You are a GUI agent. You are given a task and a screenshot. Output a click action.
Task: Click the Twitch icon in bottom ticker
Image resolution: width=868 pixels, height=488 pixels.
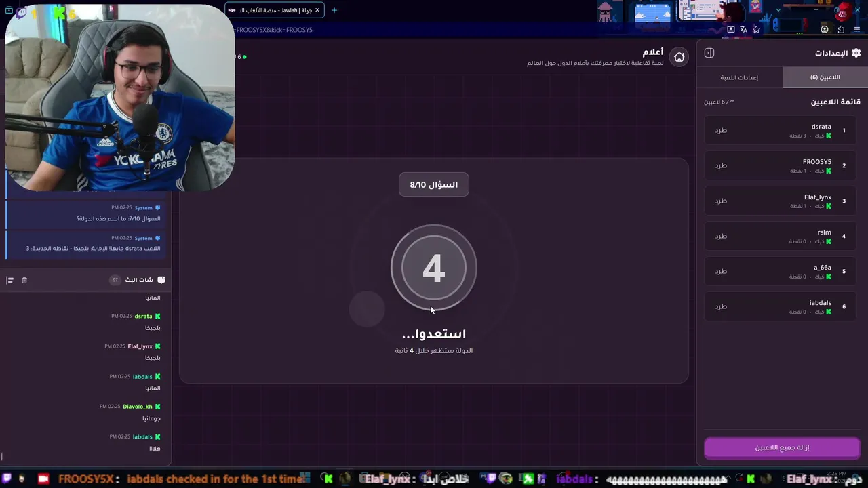click(x=7, y=479)
